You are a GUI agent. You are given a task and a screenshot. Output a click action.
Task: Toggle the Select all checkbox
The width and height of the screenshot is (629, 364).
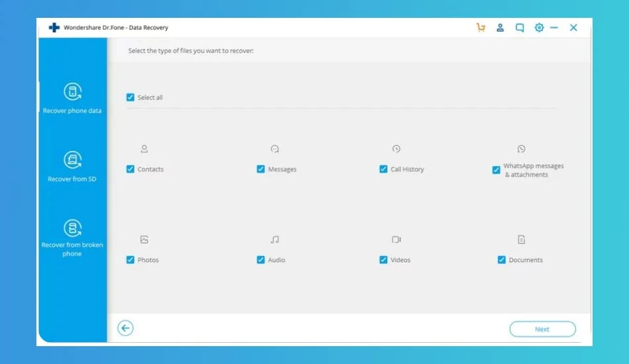130,97
